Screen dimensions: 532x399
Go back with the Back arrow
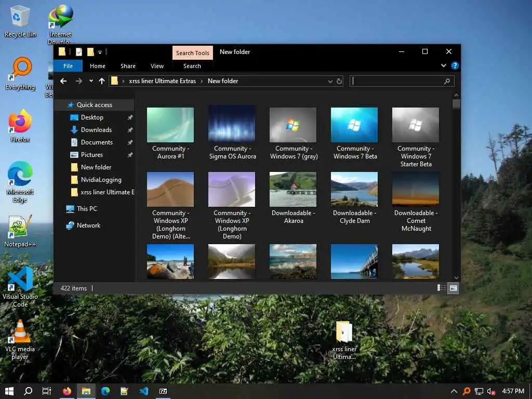coord(63,81)
